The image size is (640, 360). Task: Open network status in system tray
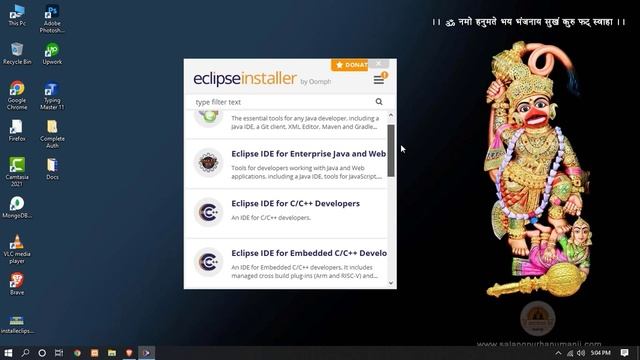point(570,353)
